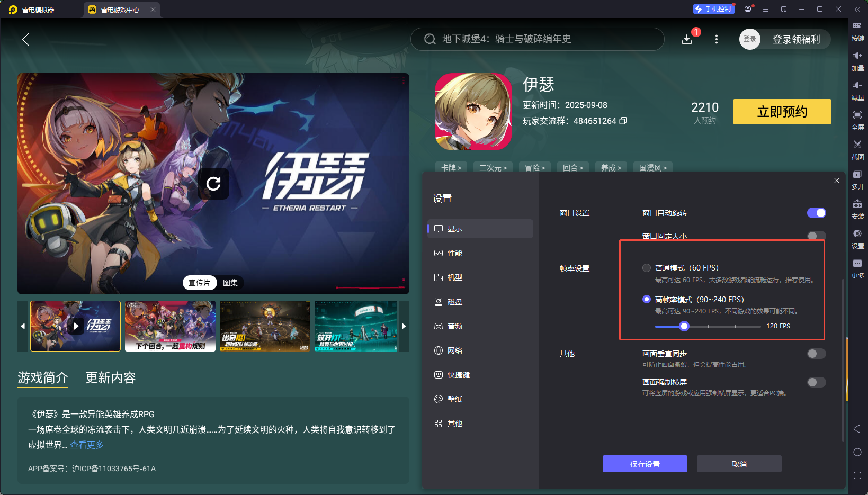This screenshot has width=868, height=495.
Task: Enable 画面垂直同步 switch
Action: (816, 354)
